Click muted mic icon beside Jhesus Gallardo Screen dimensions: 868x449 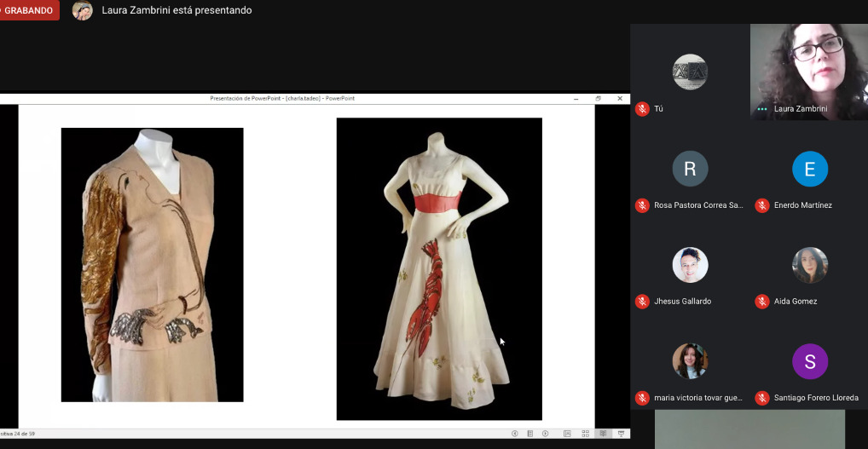(x=642, y=302)
